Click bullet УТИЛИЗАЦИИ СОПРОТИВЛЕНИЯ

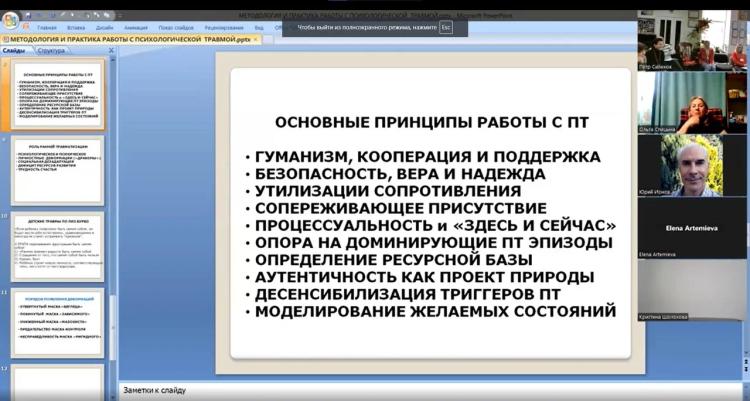[388, 191]
